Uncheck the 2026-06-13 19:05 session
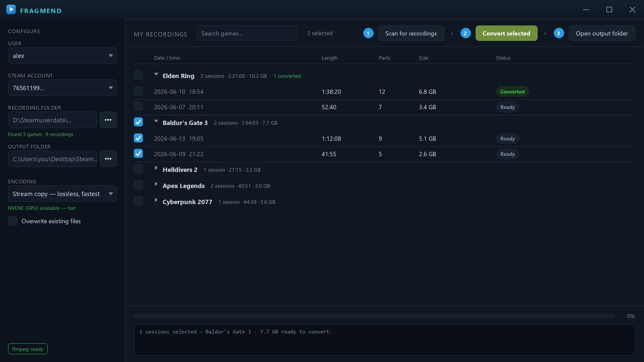This screenshot has width=644, height=362. (x=138, y=138)
